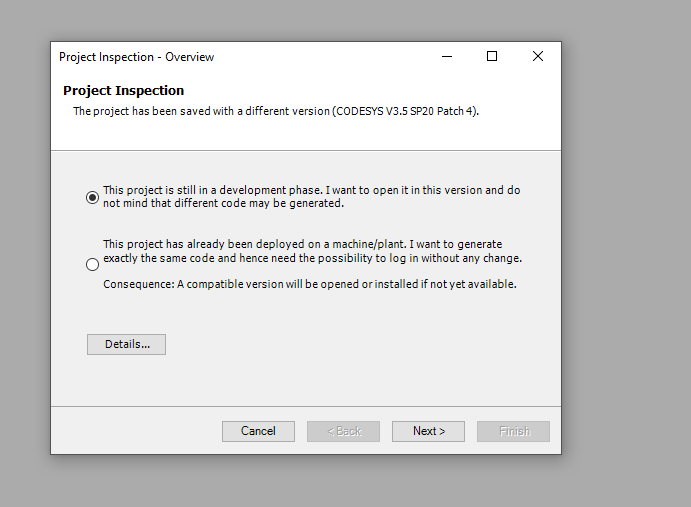The width and height of the screenshot is (691, 507).
Task: Cancel the project inspection wizard
Action: tap(258, 431)
